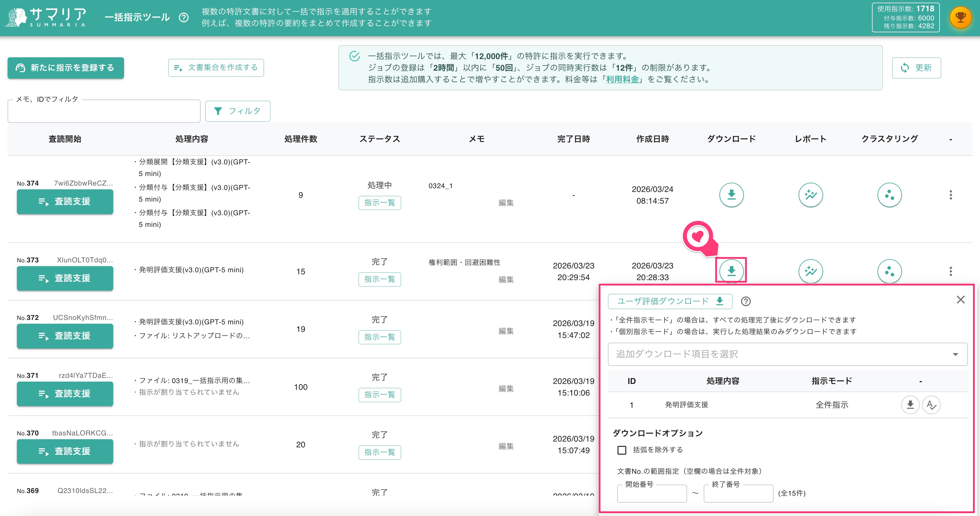Click the help question mark beside 一括指示ツール
The height and width of the screenshot is (516, 980).
pyautogui.click(x=183, y=17)
